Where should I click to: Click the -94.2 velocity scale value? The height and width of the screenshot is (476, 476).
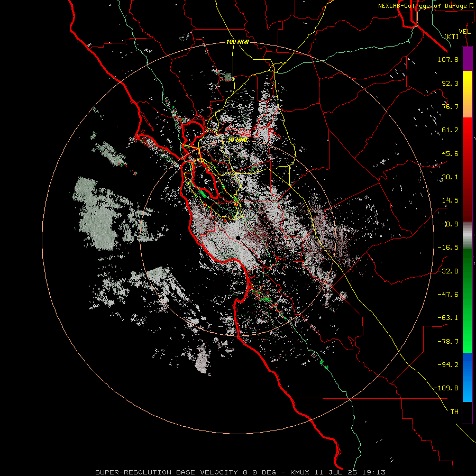[x=448, y=364]
